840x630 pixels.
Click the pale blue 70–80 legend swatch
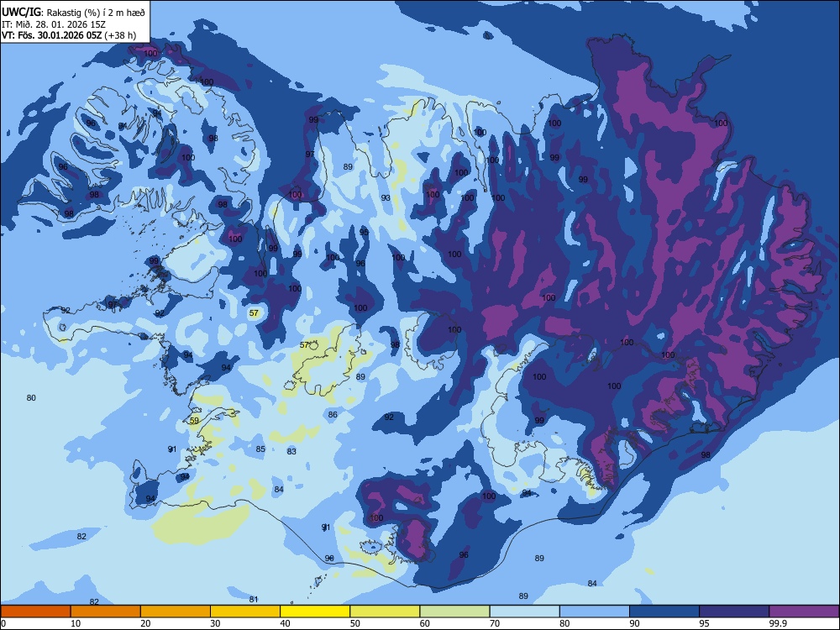pos(525,612)
